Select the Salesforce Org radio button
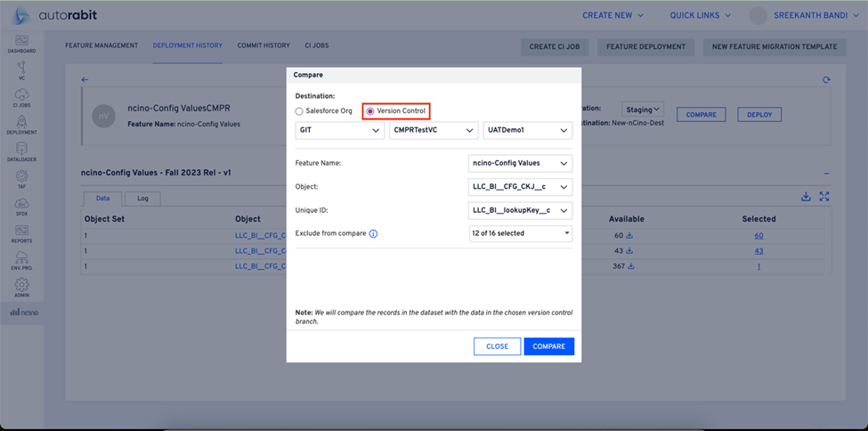868x431 pixels. 300,111
